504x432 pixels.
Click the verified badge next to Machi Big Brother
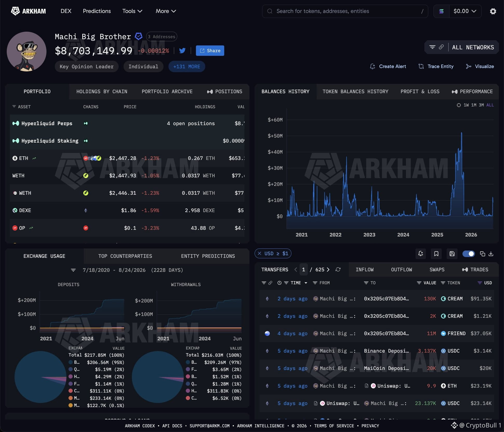tap(139, 37)
